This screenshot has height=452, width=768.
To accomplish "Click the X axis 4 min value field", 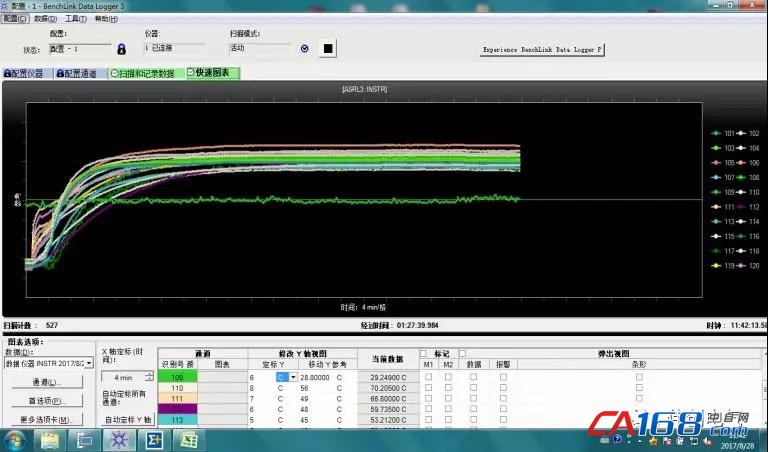I will [x=123, y=377].
